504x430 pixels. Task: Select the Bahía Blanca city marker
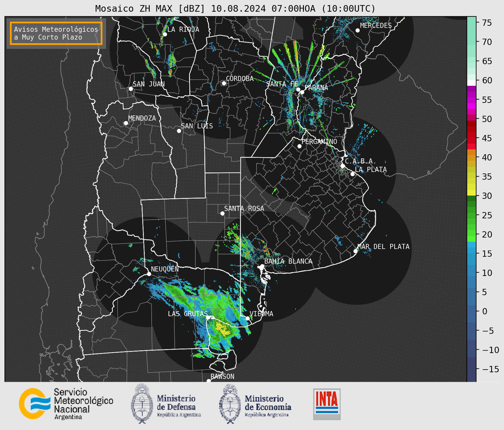pos(262,266)
